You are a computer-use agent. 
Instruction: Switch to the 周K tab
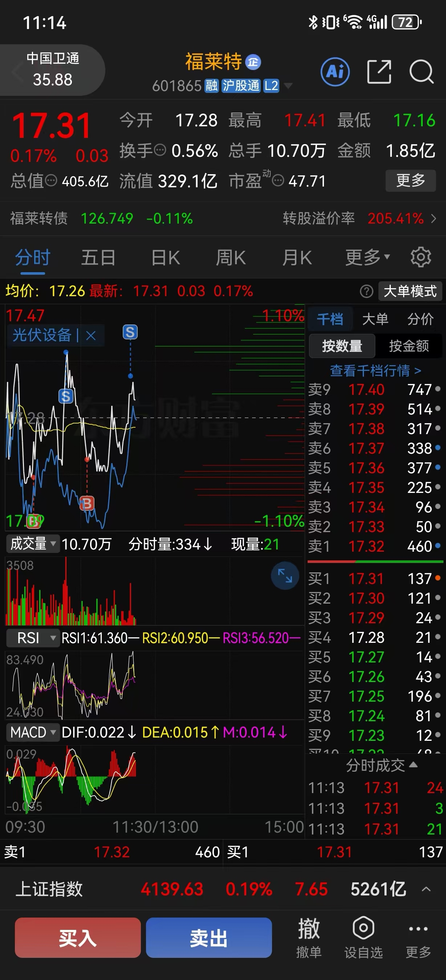[x=231, y=258]
